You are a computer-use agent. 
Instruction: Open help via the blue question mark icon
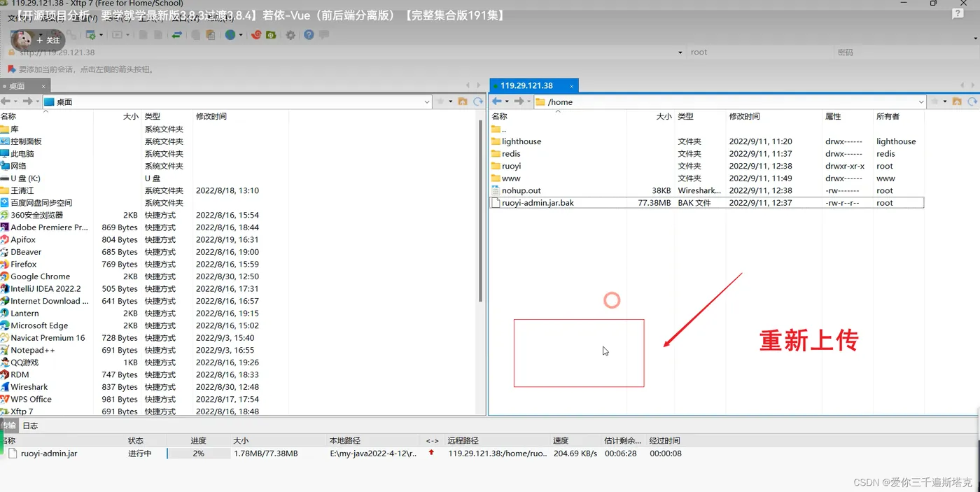(309, 35)
